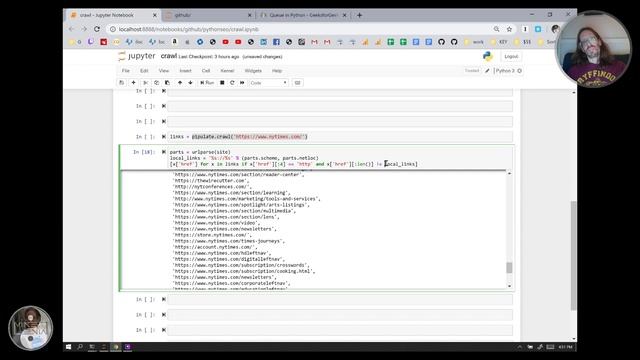Image resolution: width=640 pixels, height=360 pixels.
Task: Run the selected cell
Action: pos(207,83)
